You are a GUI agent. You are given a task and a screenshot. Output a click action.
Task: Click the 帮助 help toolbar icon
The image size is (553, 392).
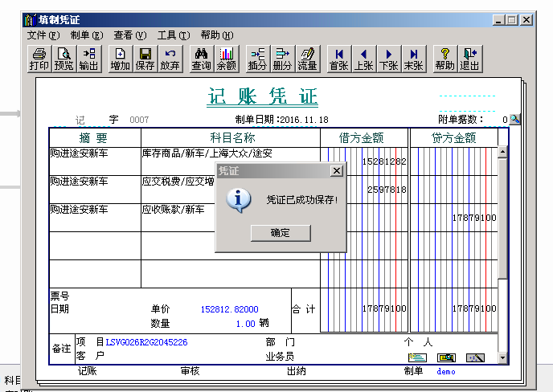pyautogui.click(x=445, y=59)
